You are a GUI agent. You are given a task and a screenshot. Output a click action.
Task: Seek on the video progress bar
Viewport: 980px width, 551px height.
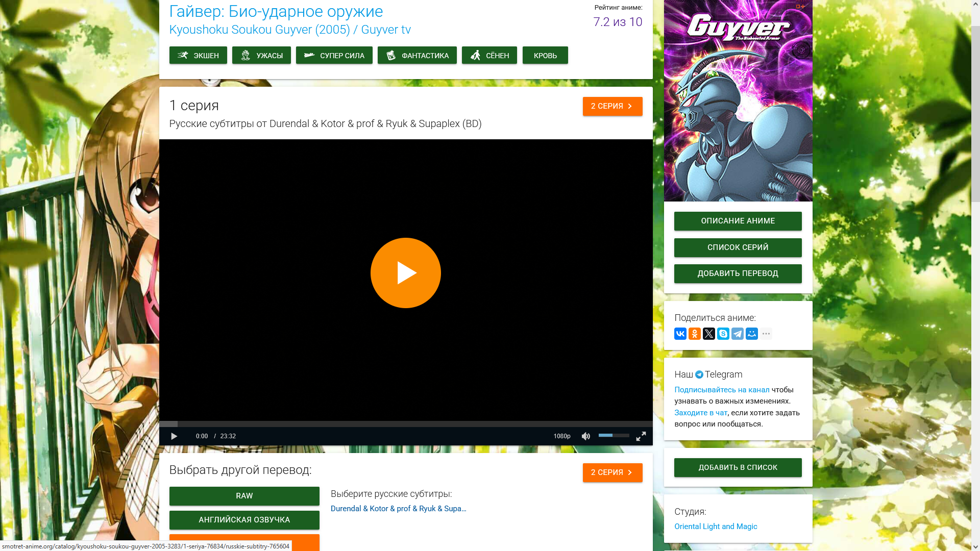406,424
